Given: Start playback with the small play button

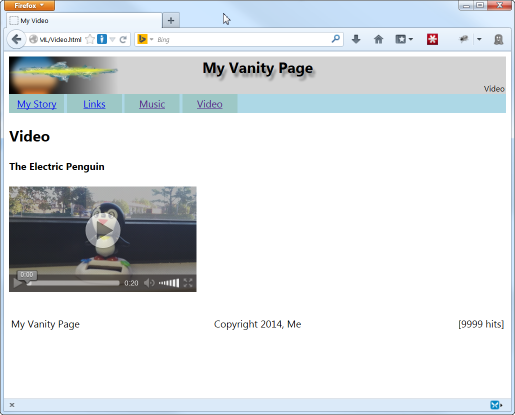Looking at the screenshot, I should pyautogui.click(x=17, y=283).
